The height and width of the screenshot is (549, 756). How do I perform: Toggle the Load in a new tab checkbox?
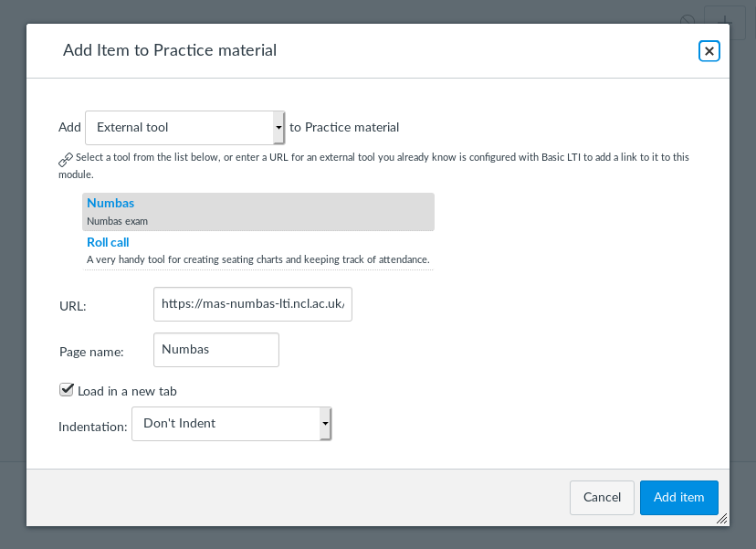pyautogui.click(x=66, y=390)
